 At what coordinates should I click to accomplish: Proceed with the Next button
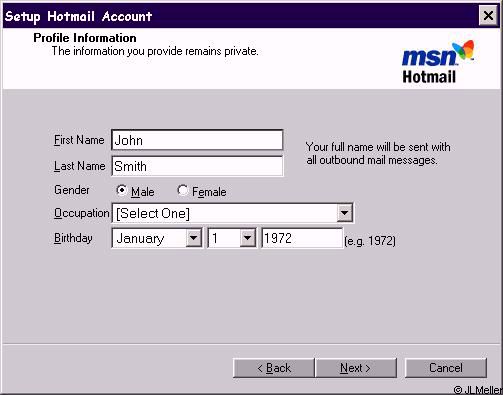356,368
